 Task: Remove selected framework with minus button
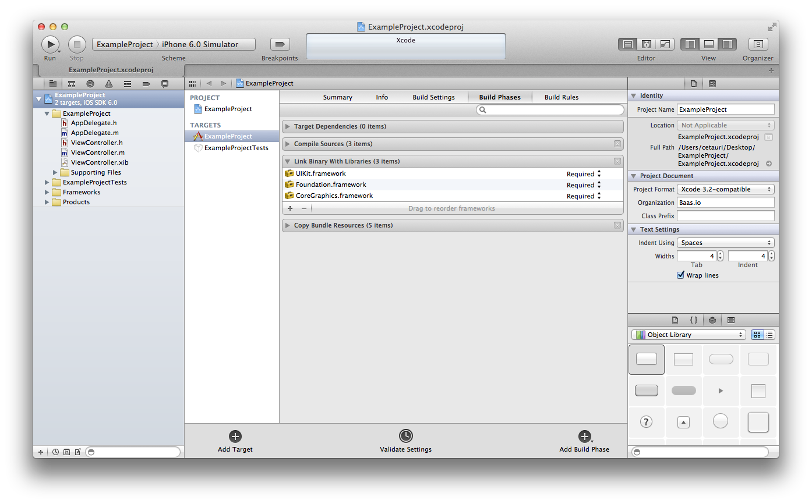tap(304, 208)
